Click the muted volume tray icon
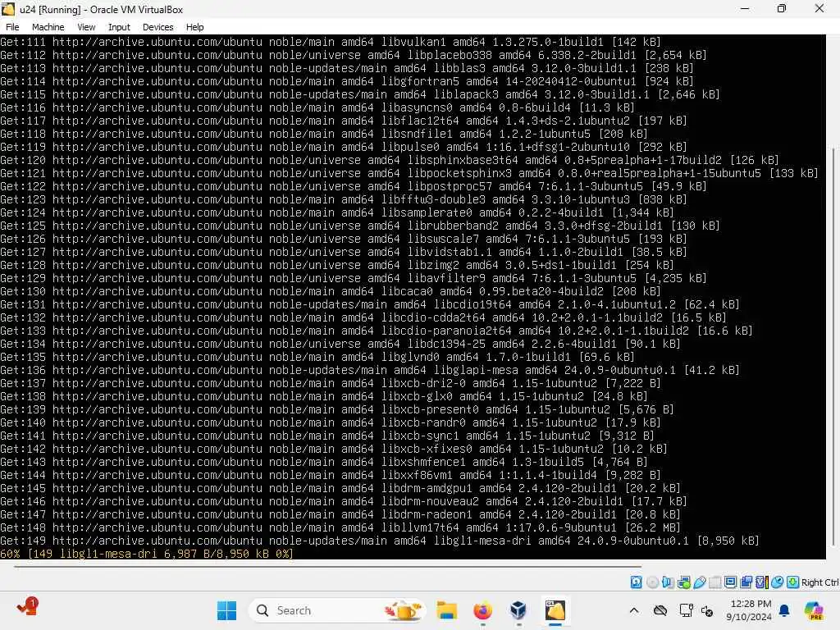The image size is (840, 630). (x=707, y=610)
